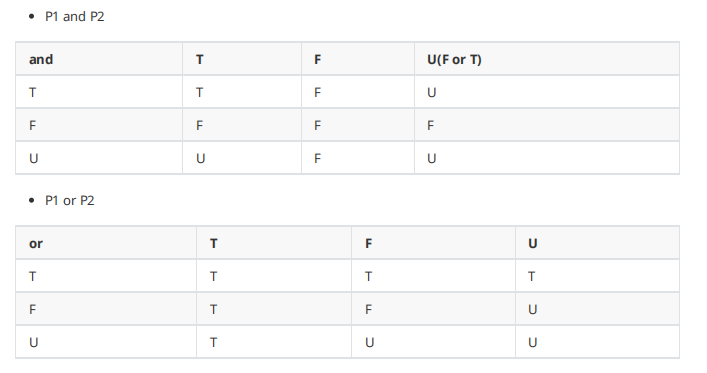Click F row label in 'and' table
Screen dimensions: 707x373
(x=99, y=125)
